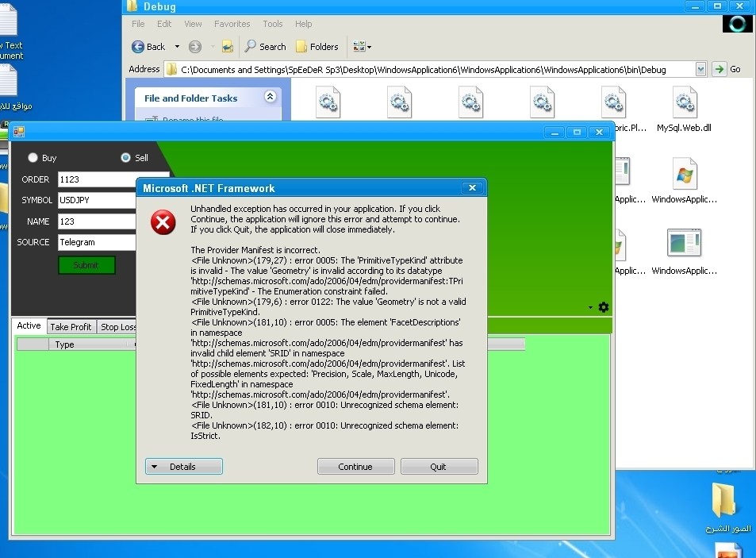Toggle the Folders pane icon
This screenshot has width=756, height=558.
click(301, 47)
